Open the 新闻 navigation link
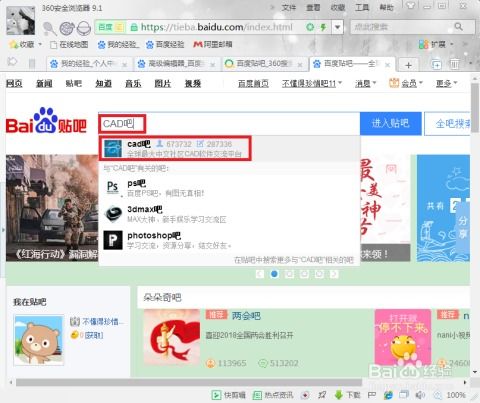 click(44, 83)
